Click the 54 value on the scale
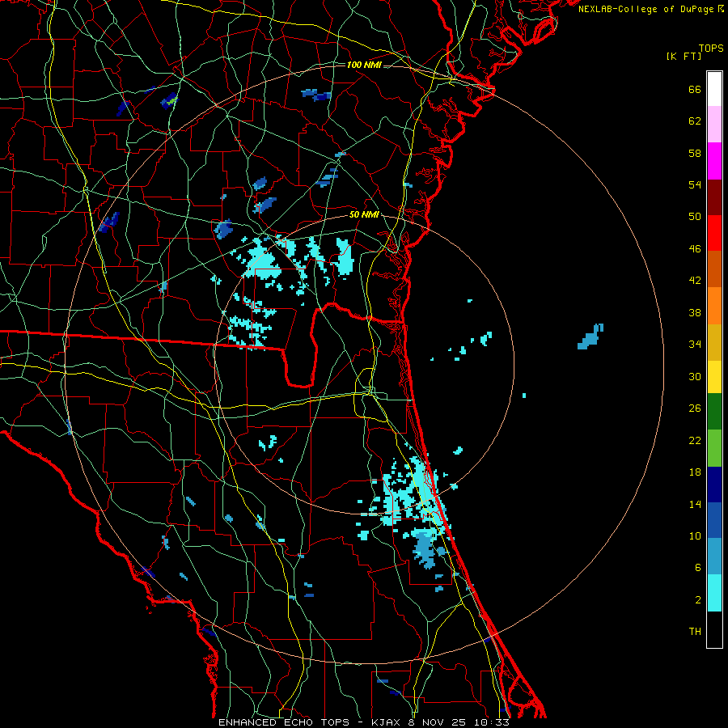The image size is (728, 728). 695,184
